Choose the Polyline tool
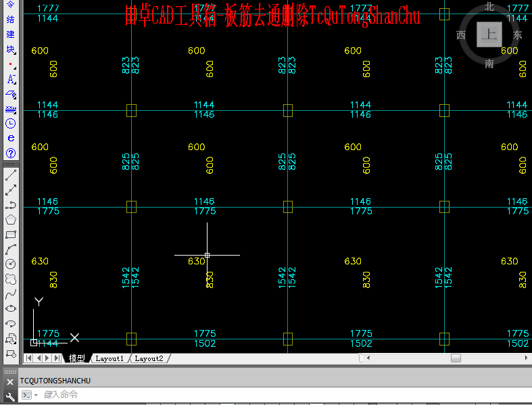 11,205
